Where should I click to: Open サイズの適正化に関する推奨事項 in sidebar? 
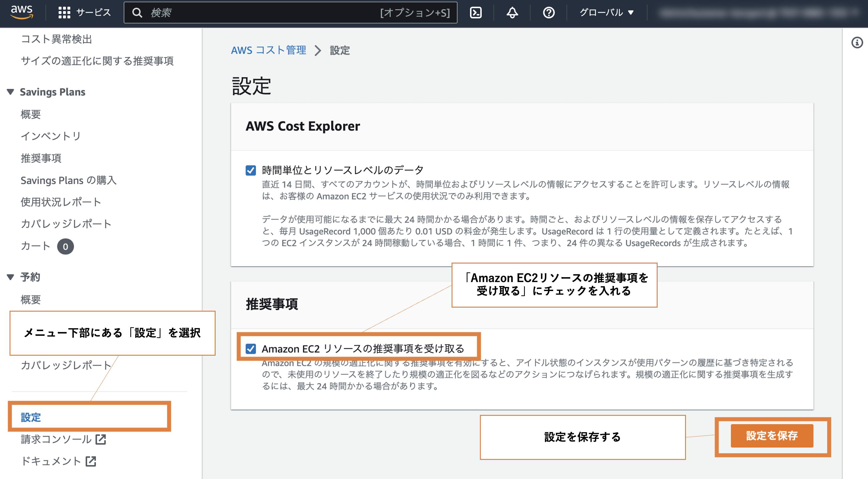click(x=97, y=61)
